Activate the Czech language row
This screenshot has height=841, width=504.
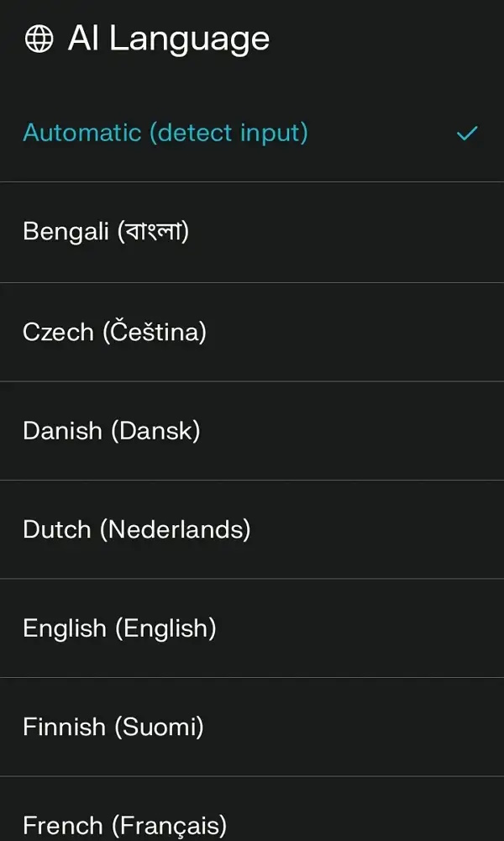coord(114,331)
